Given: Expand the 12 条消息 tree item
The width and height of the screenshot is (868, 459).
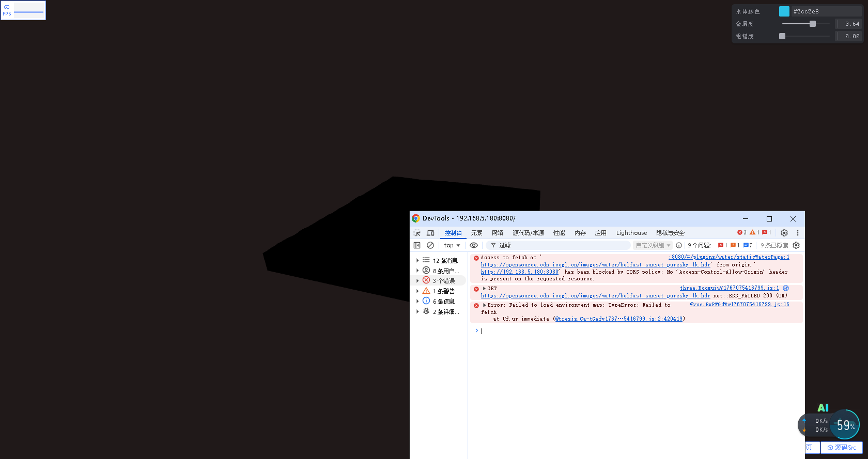Looking at the screenshot, I should pos(417,261).
